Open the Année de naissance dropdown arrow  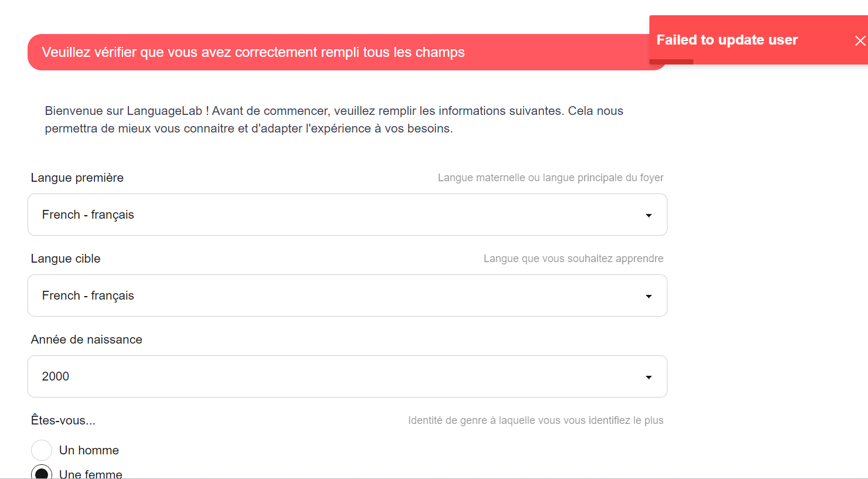pyautogui.click(x=649, y=377)
